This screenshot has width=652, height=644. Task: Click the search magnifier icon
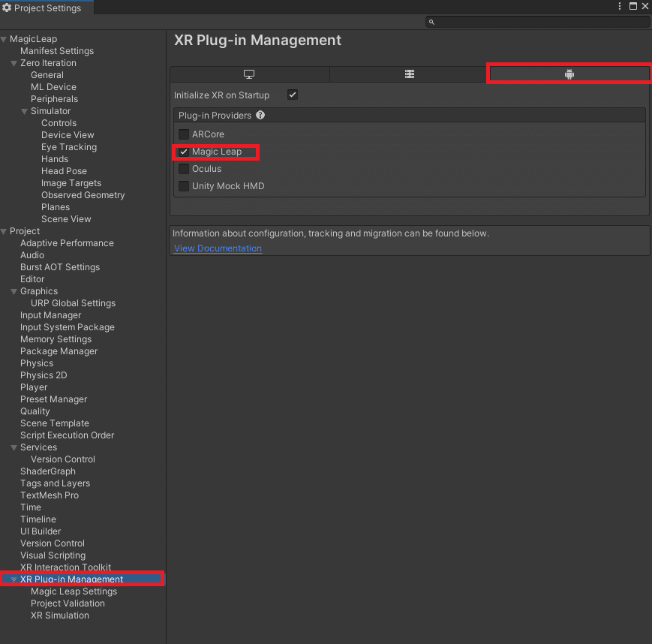click(x=431, y=22)
